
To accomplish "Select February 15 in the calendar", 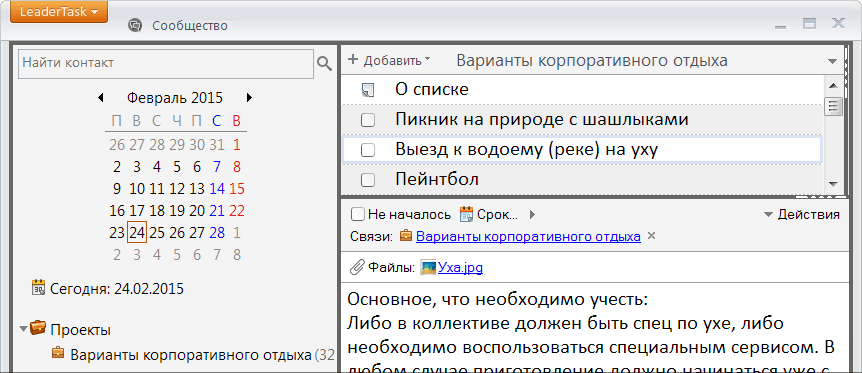I will (x=237, y=189).
